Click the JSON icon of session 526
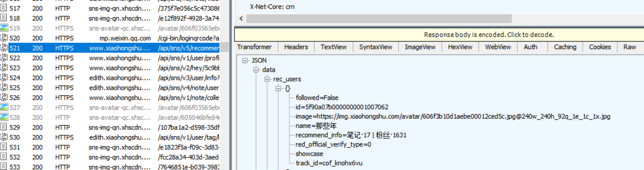Screen dimensions: 644x170 point(4,97)
